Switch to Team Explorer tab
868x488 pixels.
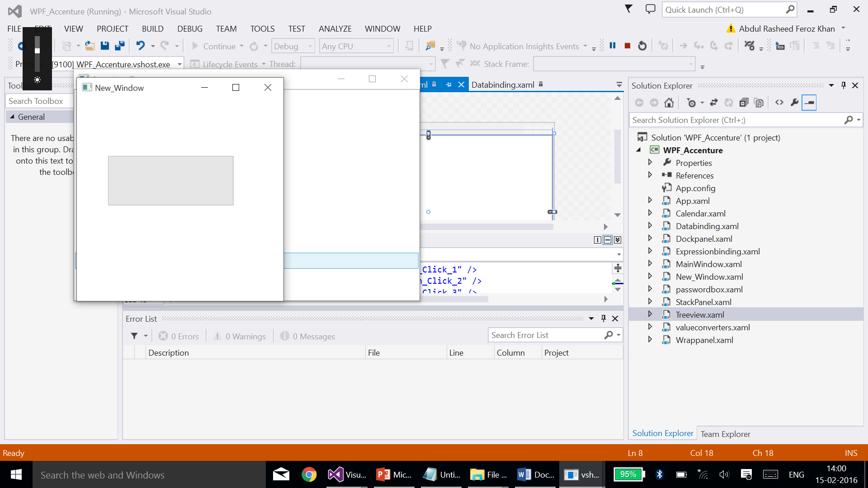pos(725,434)
